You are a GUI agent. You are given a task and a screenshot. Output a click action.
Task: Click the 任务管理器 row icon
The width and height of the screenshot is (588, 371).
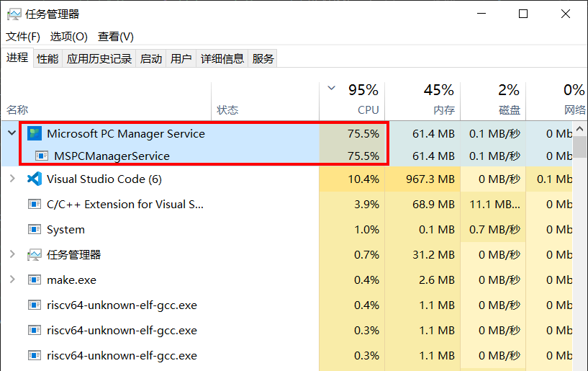(x=35, y=255)
